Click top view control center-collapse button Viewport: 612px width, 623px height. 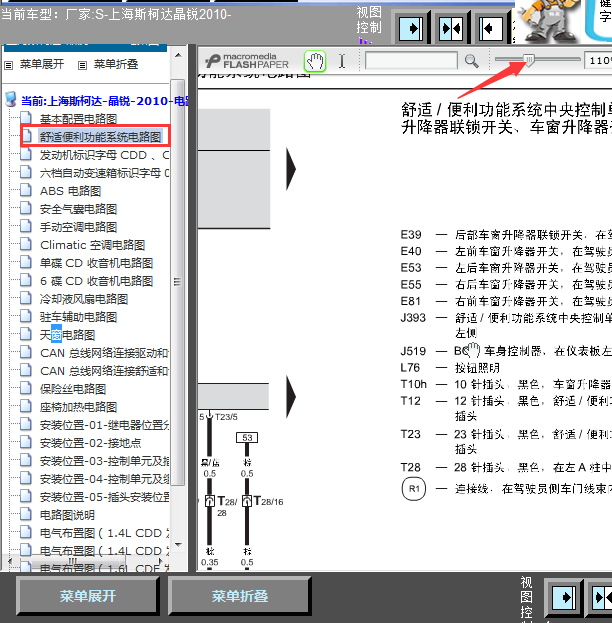click(451, 28)
